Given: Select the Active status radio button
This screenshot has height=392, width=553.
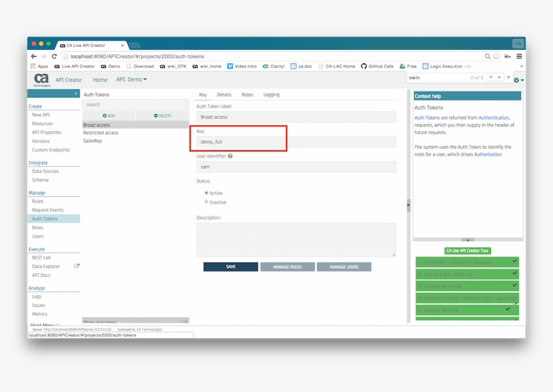Looking at the screenshot, I should [206, 193].
